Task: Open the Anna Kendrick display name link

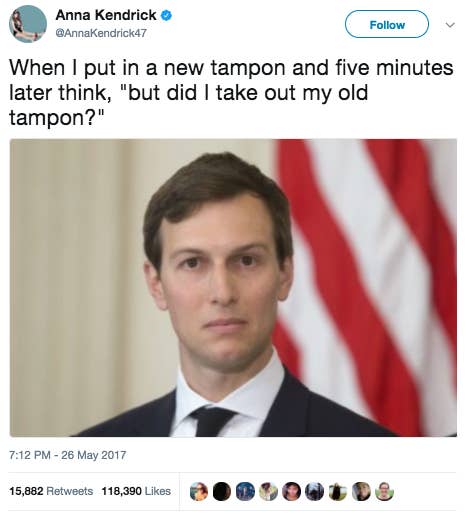Action: tap(106, 15)
